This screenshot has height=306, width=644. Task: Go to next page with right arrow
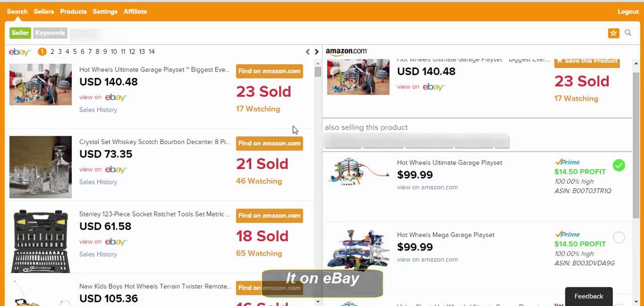316,52
